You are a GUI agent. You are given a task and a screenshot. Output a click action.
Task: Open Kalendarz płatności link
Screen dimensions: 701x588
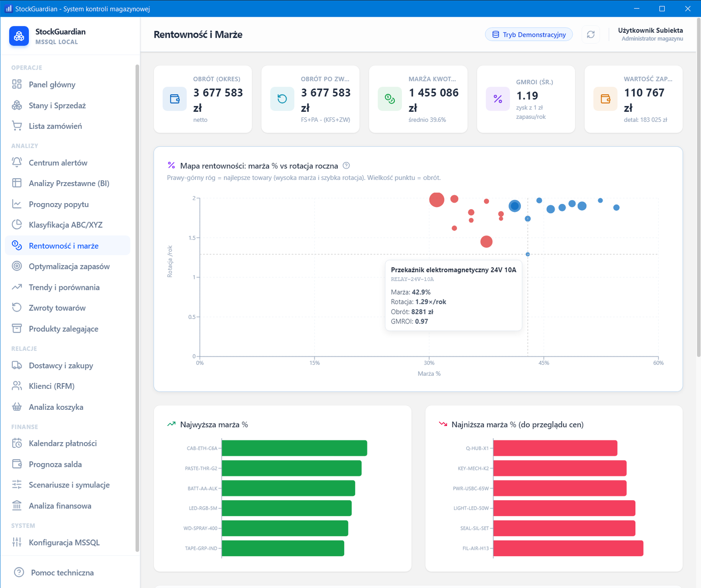[x=67, y=444]
